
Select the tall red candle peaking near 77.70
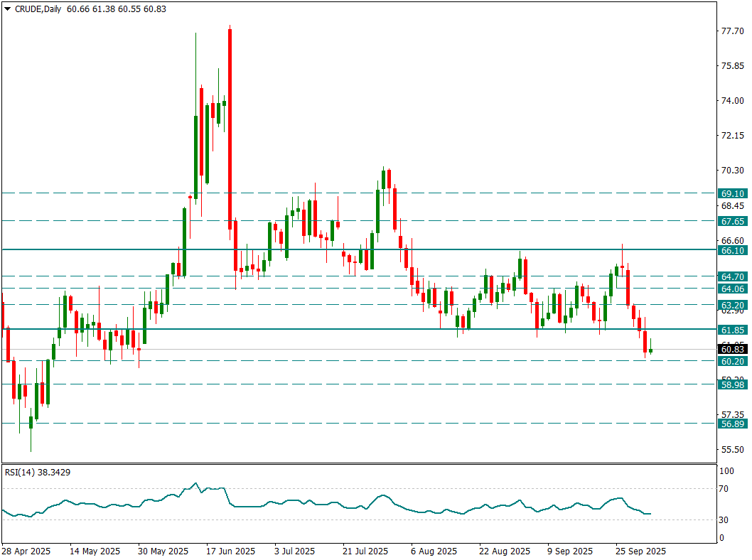pos(230,128)
